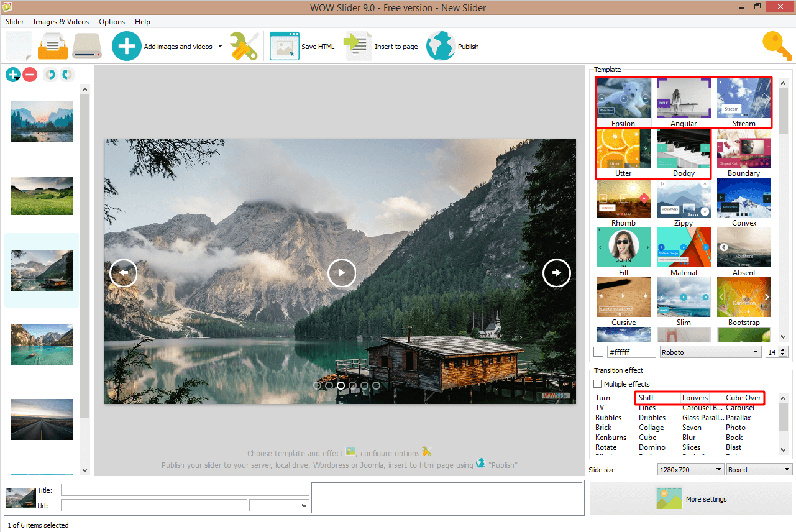Click the Add images and videos icon
The image size is (796, 532).
point(126,45)
